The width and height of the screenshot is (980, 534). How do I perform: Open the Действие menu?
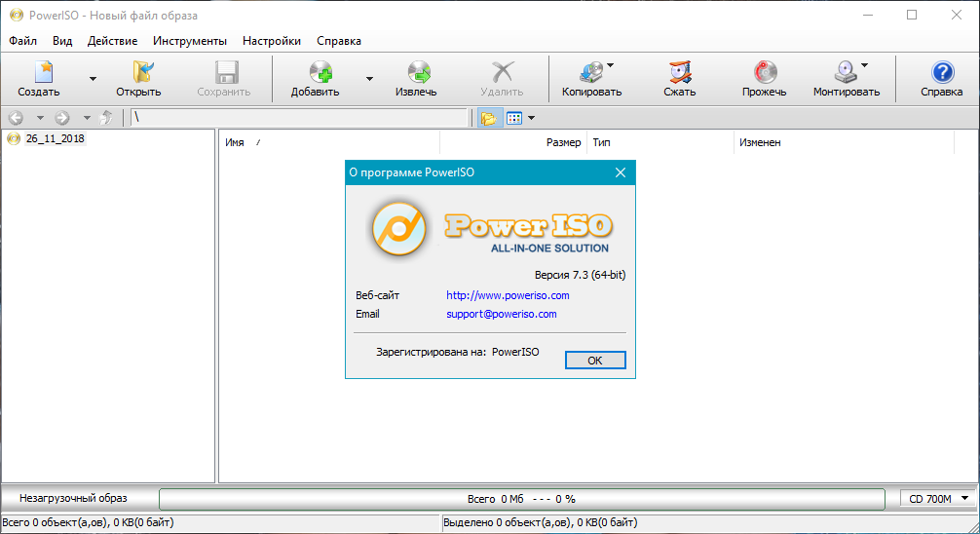[112, 41]
